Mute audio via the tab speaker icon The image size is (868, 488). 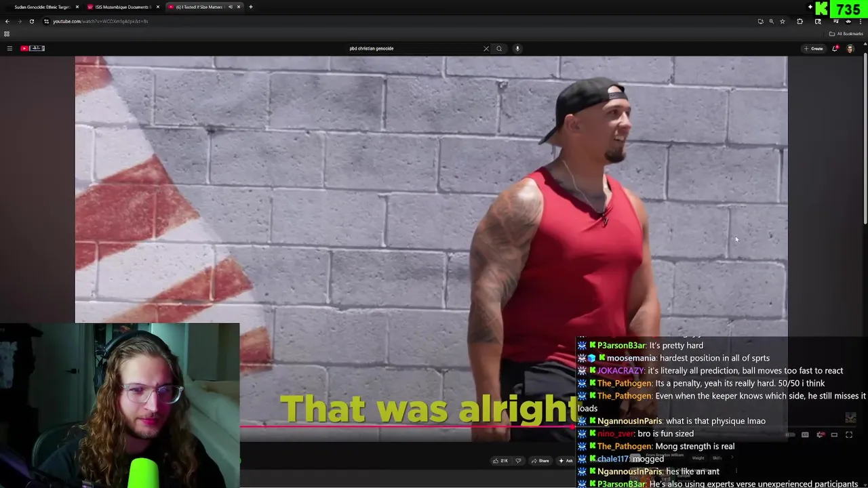pyautogui.click(x=230, y=7)
